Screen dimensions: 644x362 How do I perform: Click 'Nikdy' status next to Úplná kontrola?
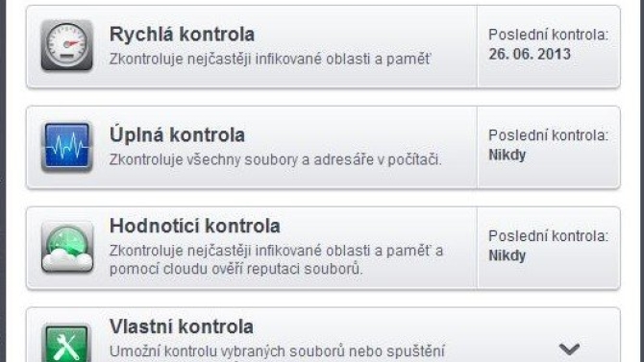[507, 155]
